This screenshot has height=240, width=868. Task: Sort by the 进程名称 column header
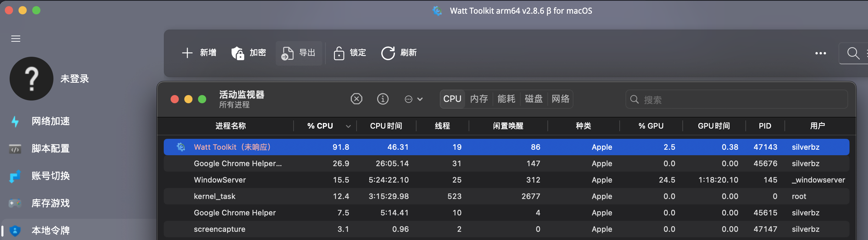point(230,126)
